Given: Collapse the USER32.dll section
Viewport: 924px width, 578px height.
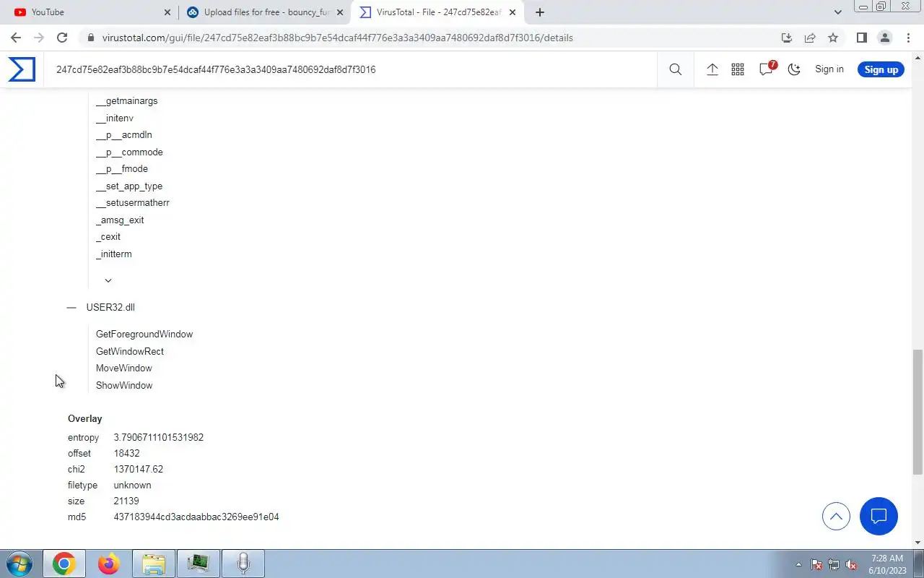Looking at the screenshot, I should (71, 307).
